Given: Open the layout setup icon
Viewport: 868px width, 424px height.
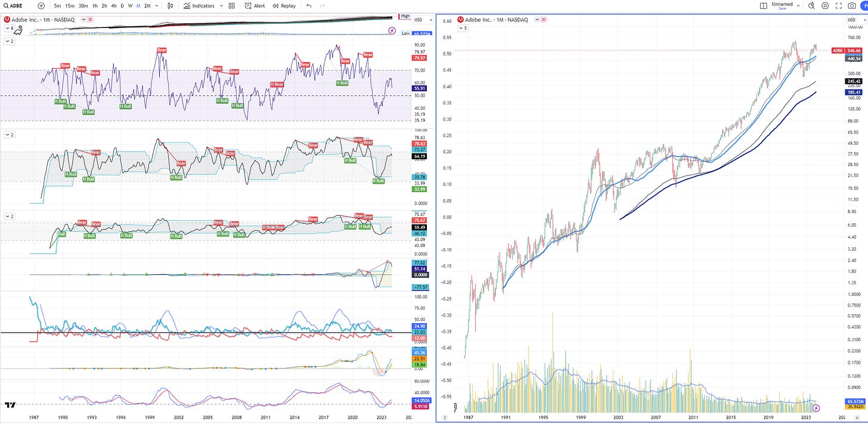Looking at the screenshot, I should tap(764, 5).
